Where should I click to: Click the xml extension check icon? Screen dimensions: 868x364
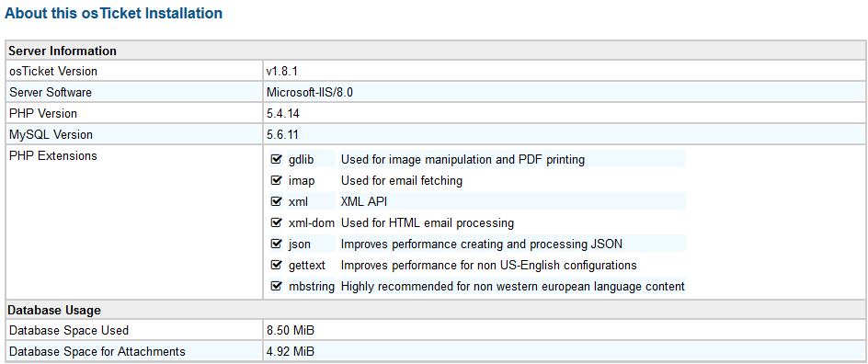pyautogui.click(x=276, y=202)
